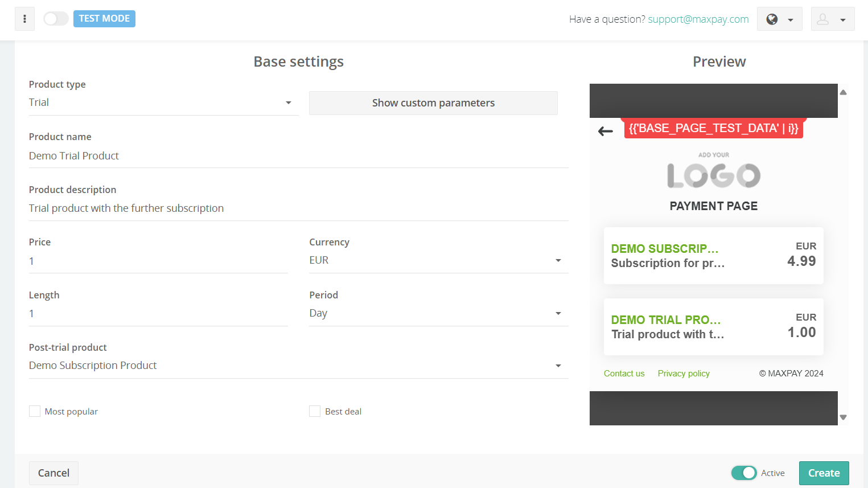Click the 1.00 price text
This screenshot has width=868, height=488.
801,333
